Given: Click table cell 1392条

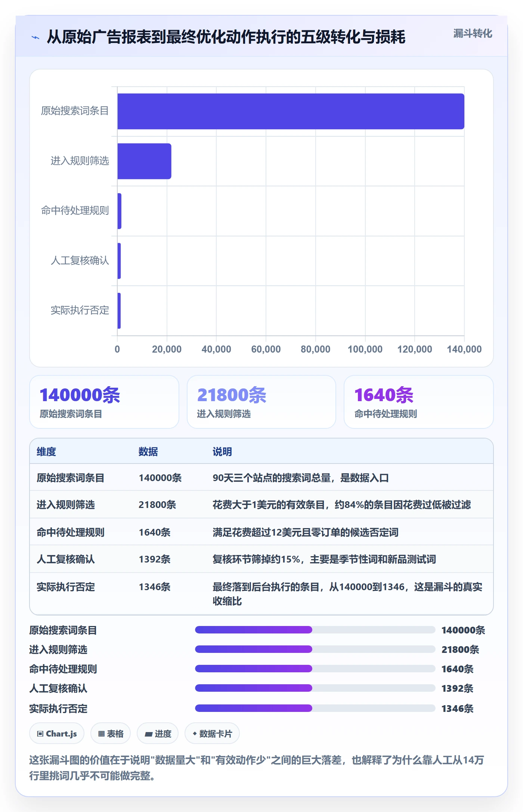Looking at the screenshot, I should tap(155, 559).
